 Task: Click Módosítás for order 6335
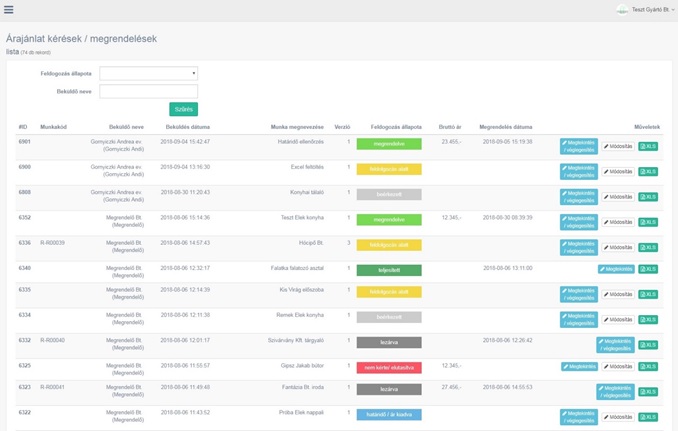(617, 295)
